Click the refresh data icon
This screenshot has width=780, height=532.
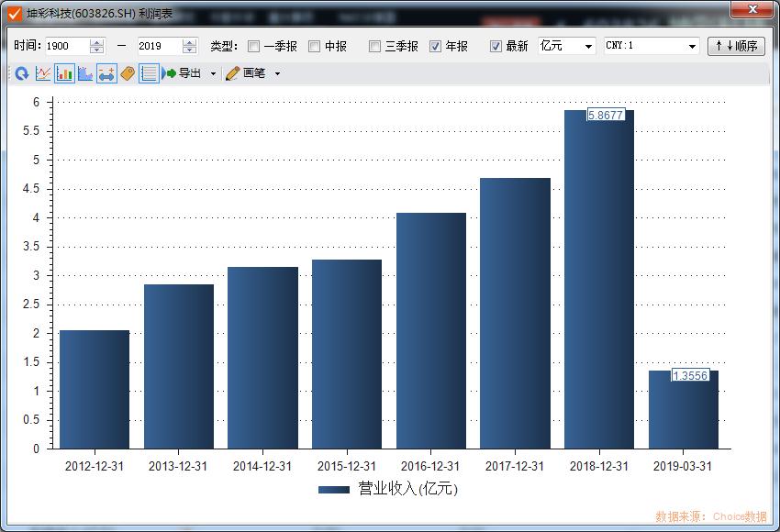coord(21,73)
